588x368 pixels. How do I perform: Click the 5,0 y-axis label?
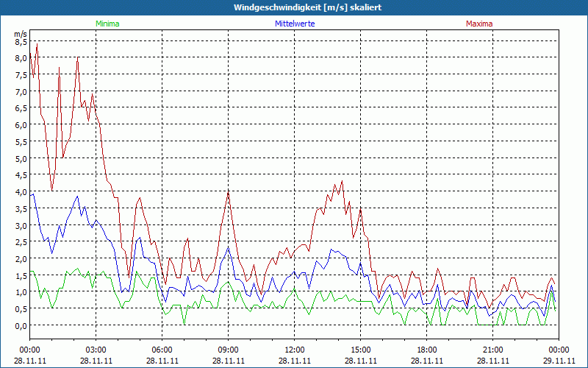coord(21,158)
